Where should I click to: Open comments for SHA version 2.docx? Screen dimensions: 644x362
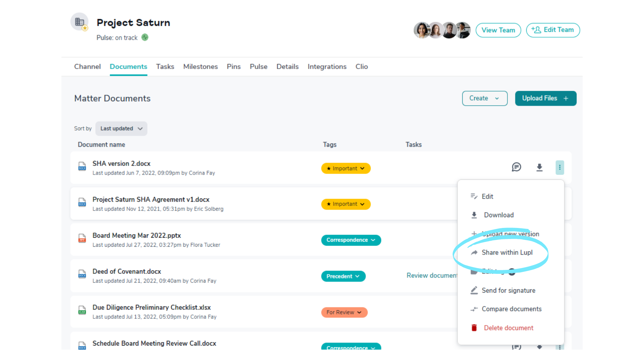516,167
